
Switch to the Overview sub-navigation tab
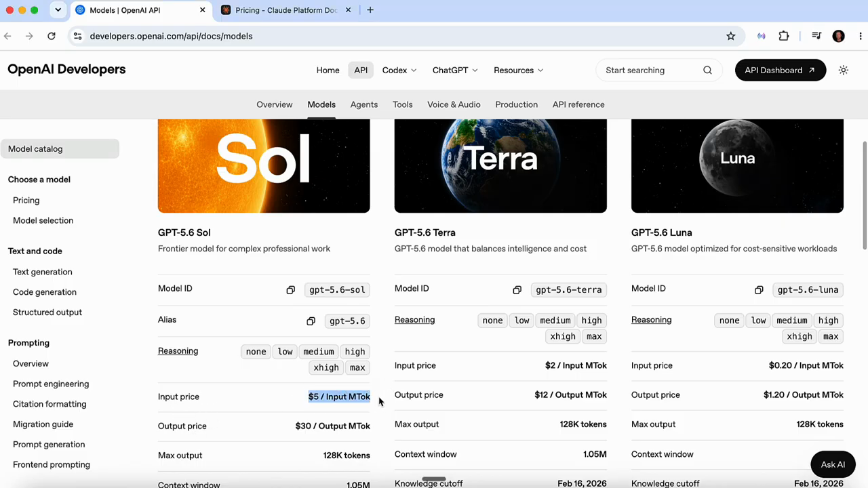coord(275,104)
